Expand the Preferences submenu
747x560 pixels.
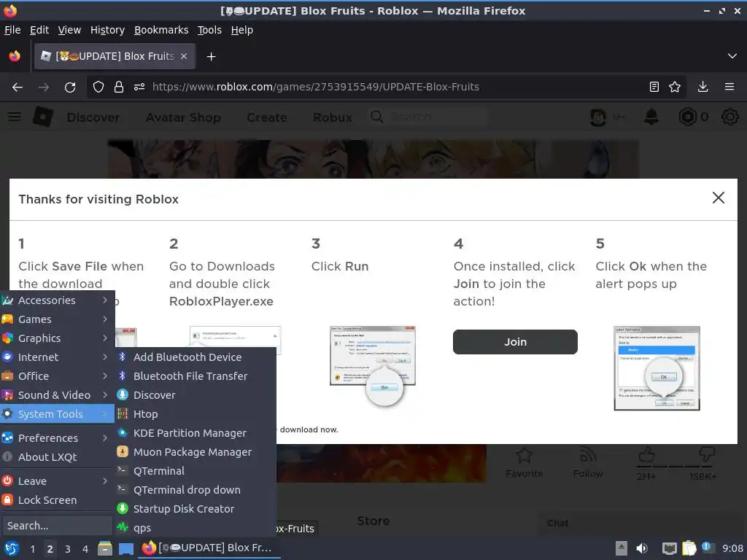point(57,438)
